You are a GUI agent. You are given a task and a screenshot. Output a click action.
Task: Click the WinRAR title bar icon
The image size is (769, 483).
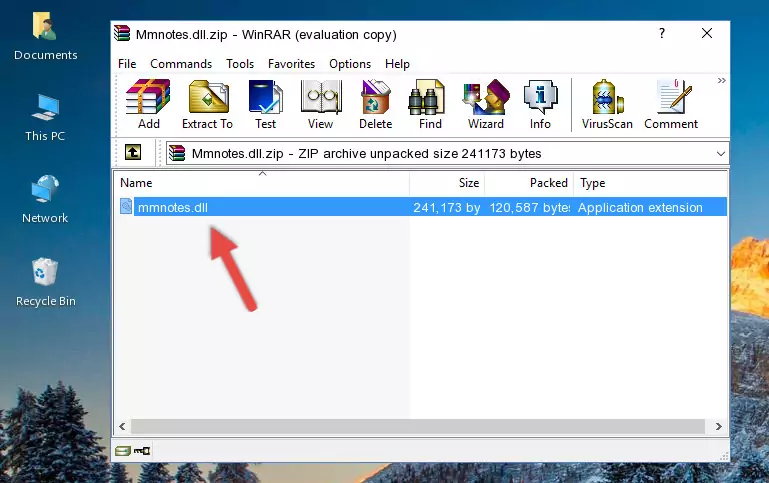click(122, 33)
